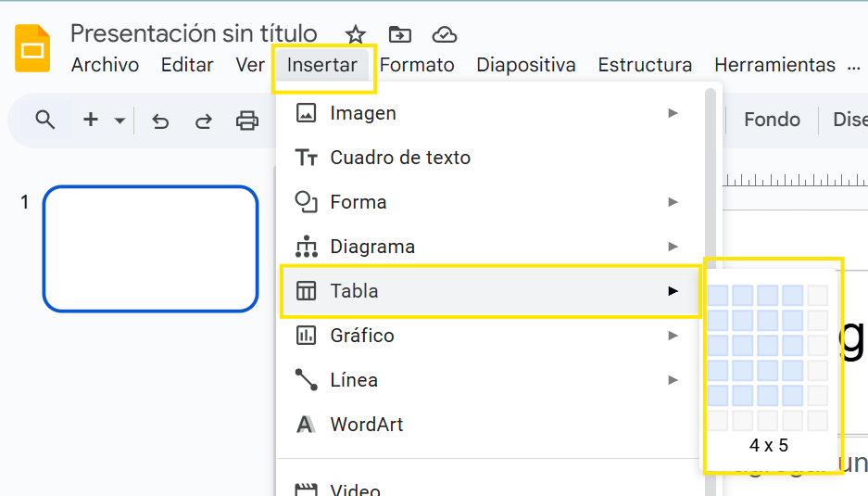The height and width of the screenshot is (496, 868).
Task: Click bottom-right cell of table grid
Action: coord(817,420)
